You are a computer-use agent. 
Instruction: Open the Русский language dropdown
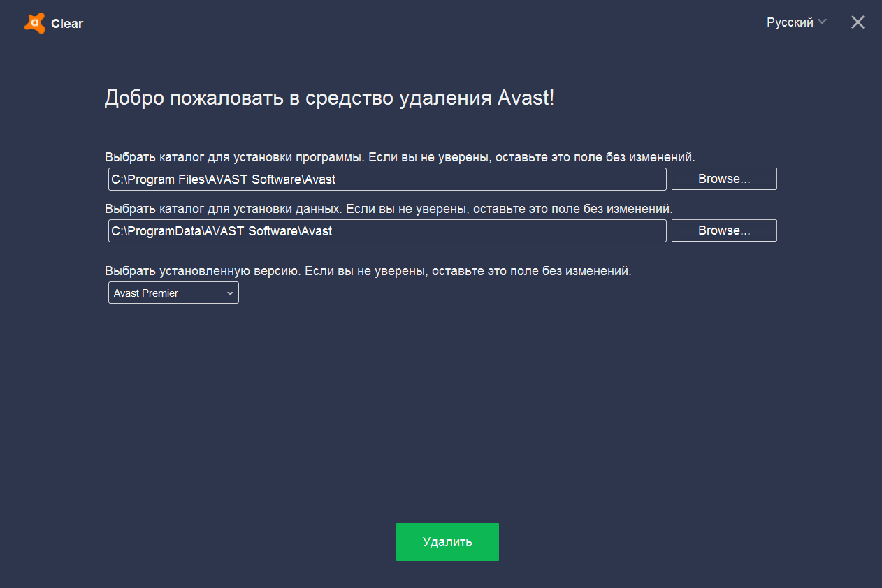[x=797, y=22]
